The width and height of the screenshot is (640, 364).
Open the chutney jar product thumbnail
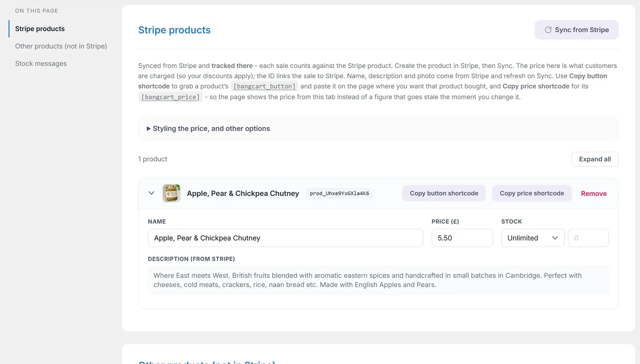tap(171, 193)
